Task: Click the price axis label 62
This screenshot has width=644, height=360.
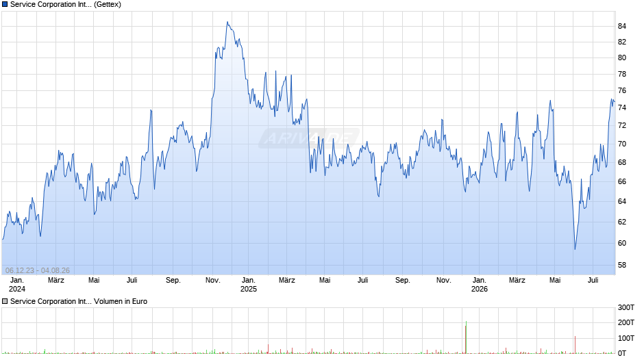Action: tap(622, 222)
